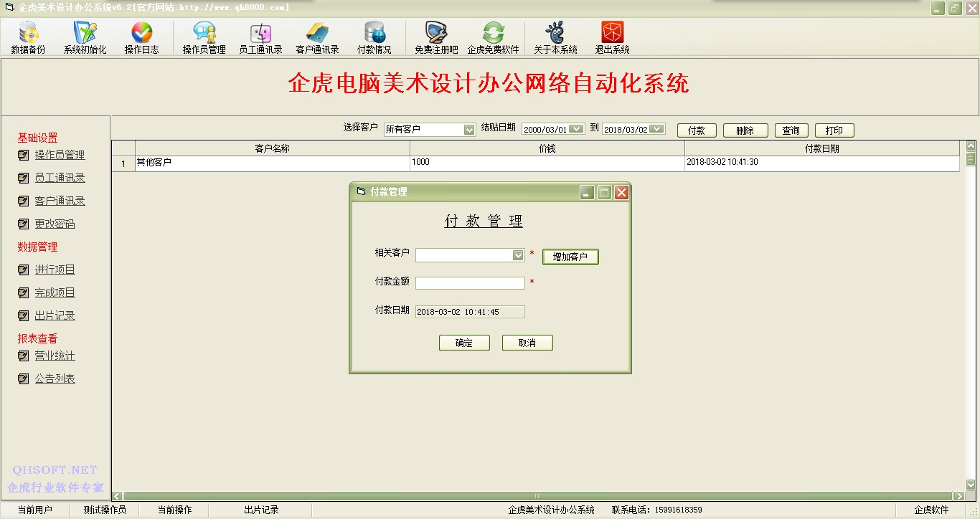This screenshot has width=980, height=519.
Task: Click the 付款金额 input field
Action: [470, 283]
